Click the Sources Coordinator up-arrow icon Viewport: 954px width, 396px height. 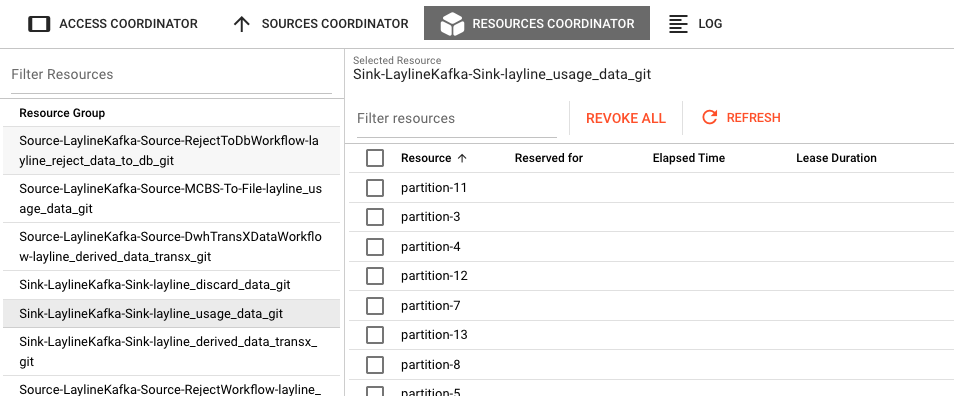(x=242, y=24)
